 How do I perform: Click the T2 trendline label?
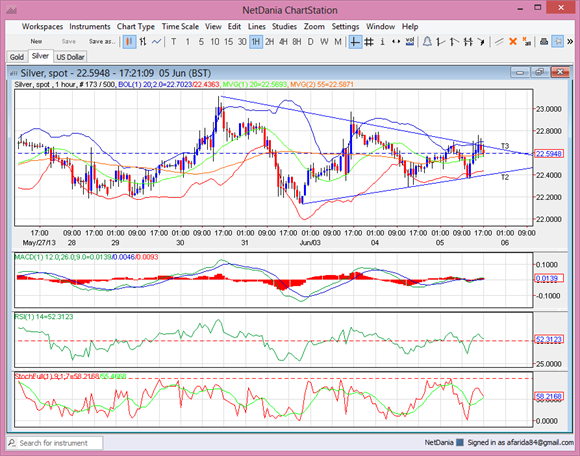coord(505,178)
